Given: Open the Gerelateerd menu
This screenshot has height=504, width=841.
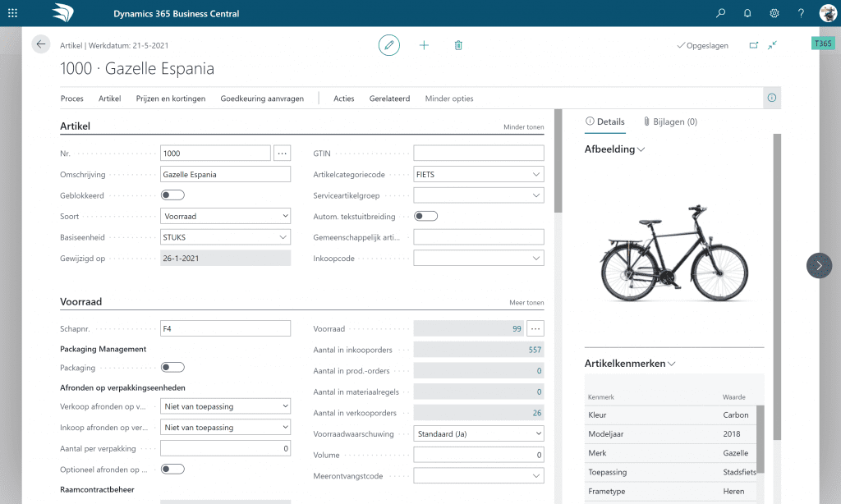Looking at the screenshot, I should [389, 99].
